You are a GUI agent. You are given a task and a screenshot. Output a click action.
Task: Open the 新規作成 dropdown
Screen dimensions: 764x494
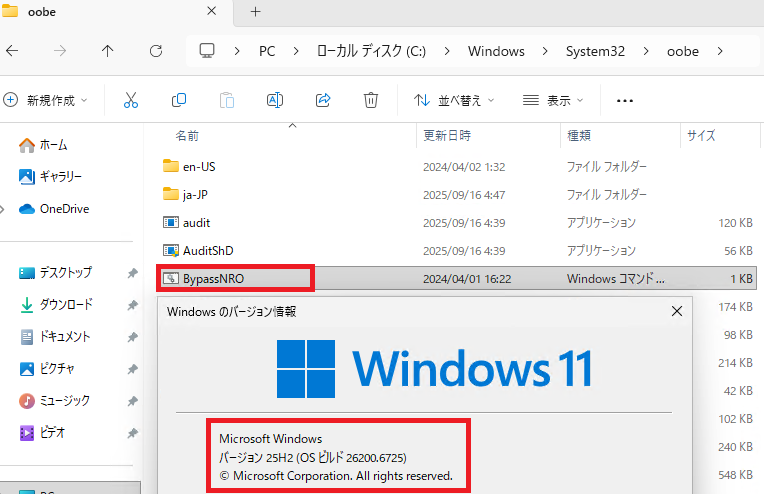[x=46, y=100]
